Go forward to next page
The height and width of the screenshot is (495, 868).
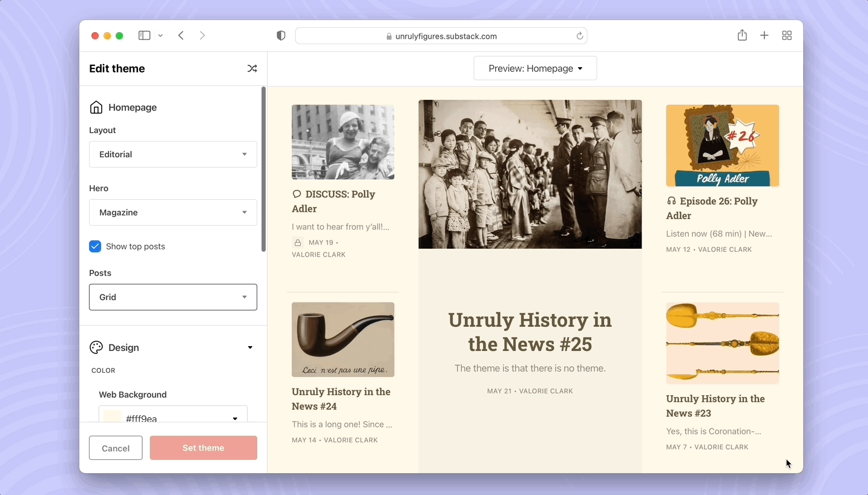click(x=202, y=36)
